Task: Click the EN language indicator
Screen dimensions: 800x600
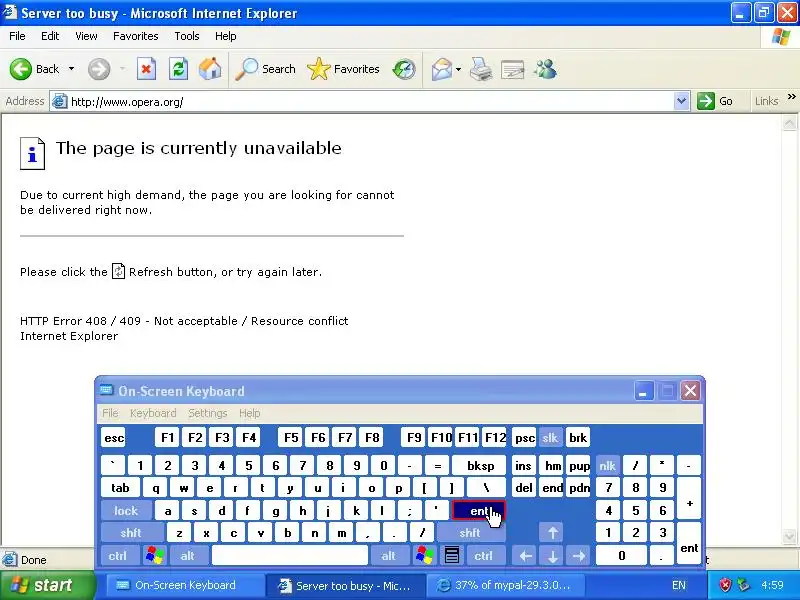Action: (x=679, y=585)
